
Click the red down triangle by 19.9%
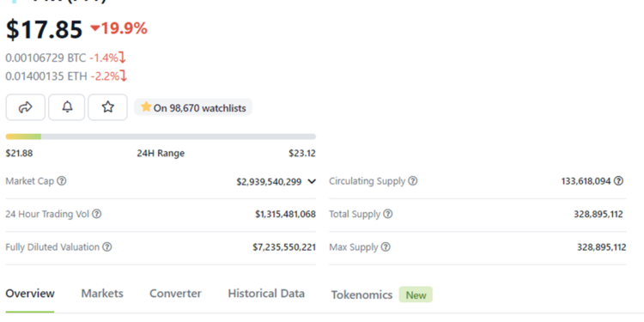click(x=95, y=28)
